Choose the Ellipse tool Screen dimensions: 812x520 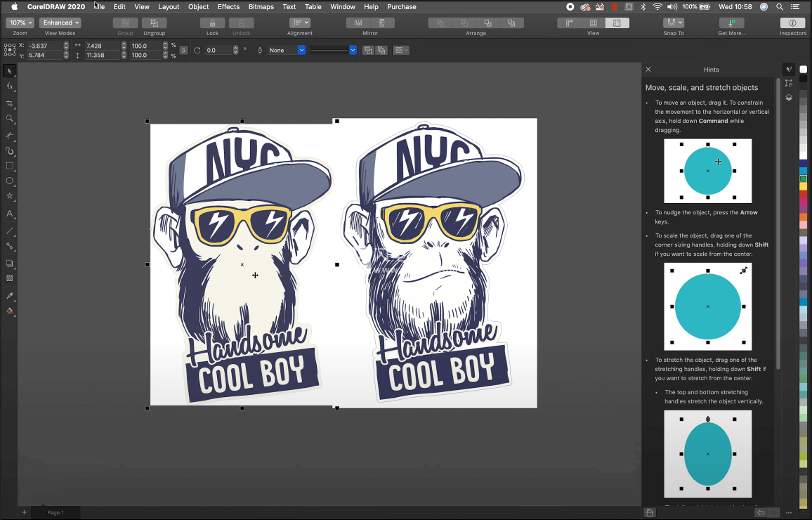coord(10,181)
